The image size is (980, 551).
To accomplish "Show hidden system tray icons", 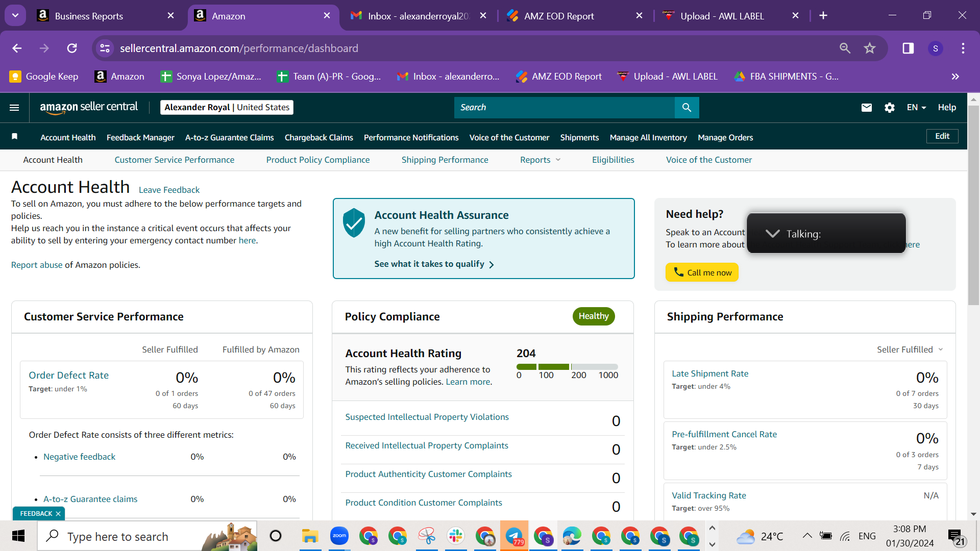I will click(x=807, y=536).
